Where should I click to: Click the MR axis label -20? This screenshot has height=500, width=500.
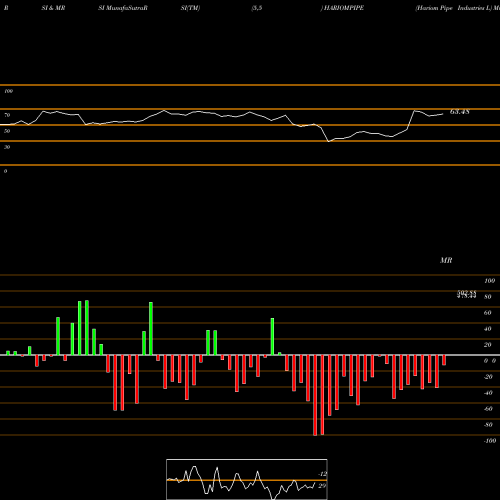tap(488, 377)
